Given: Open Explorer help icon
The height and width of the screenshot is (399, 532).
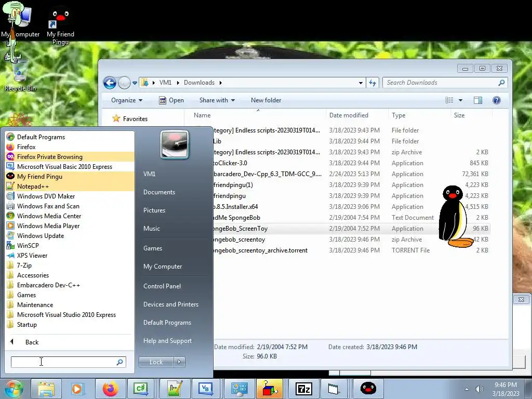Looking at the screenshot, I should point(496,100).
